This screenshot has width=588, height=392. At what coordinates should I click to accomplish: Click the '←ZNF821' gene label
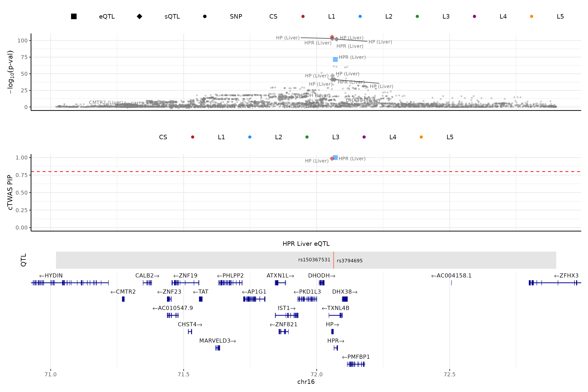(x=284, y=324)
